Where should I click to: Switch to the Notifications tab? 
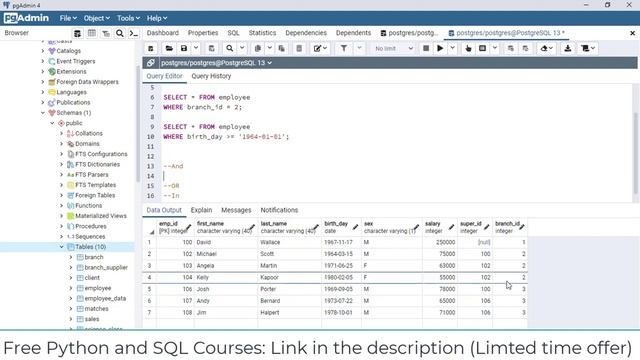[x=279, y=210]
